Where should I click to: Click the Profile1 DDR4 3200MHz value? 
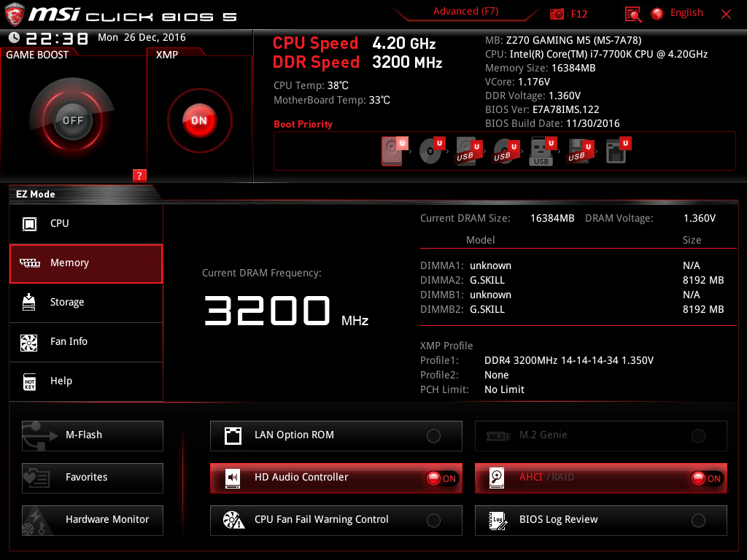click(x=569, y=360)
